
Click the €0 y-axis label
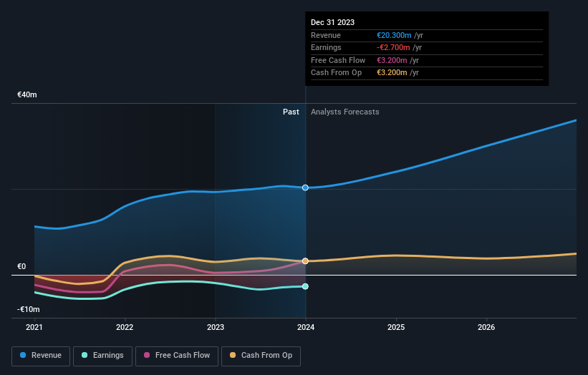(21, 267)
